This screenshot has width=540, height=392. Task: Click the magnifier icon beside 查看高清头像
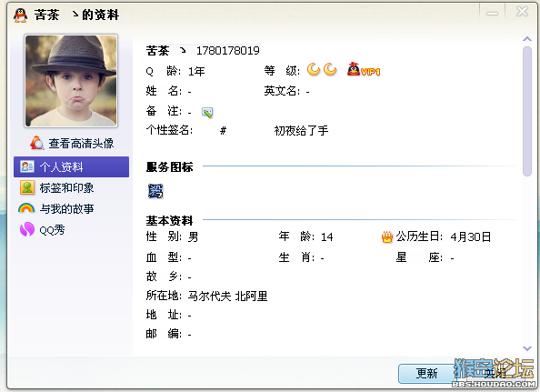coord(37,144)
